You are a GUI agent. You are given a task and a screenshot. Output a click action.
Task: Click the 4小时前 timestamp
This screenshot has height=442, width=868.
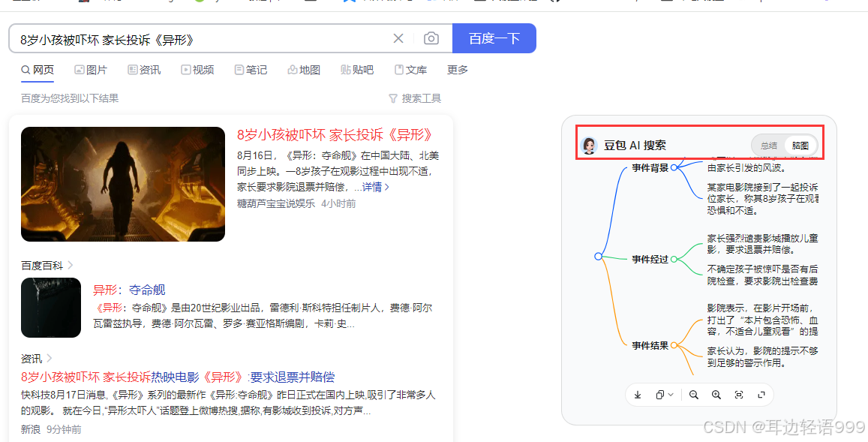(338, 204)
